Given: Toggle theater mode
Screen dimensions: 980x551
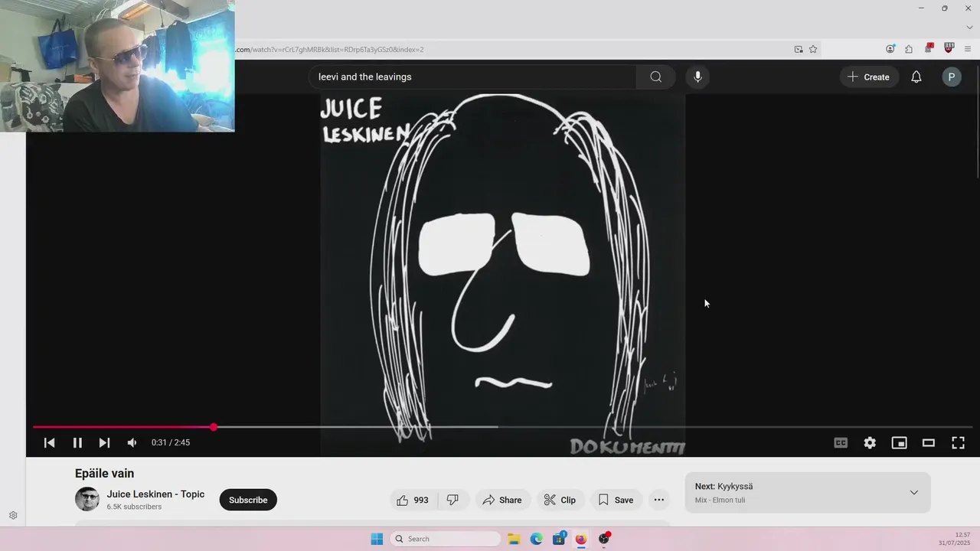Looking at the screenshot, I should click(929, 442).
